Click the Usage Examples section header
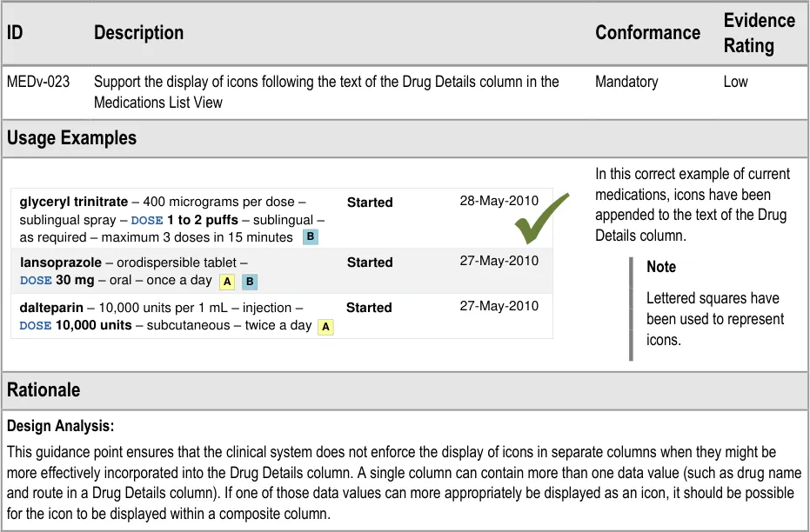810x532 pixels. [72, 138]
